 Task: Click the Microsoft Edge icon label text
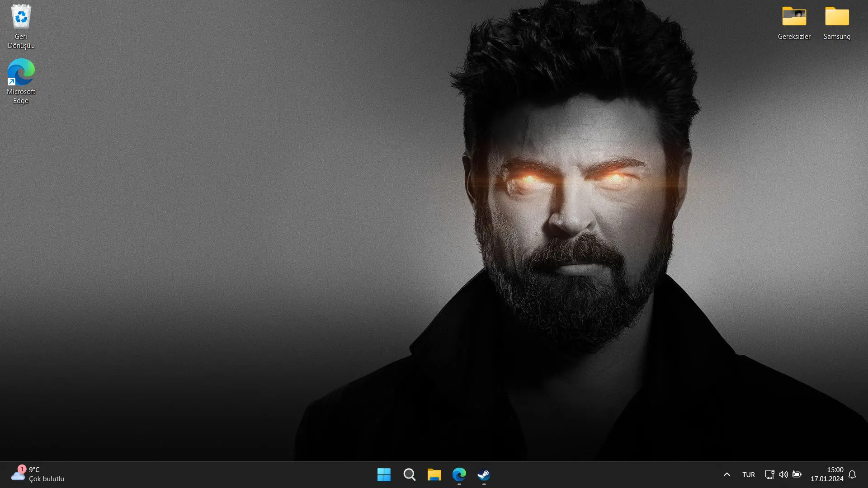[21, 96]
